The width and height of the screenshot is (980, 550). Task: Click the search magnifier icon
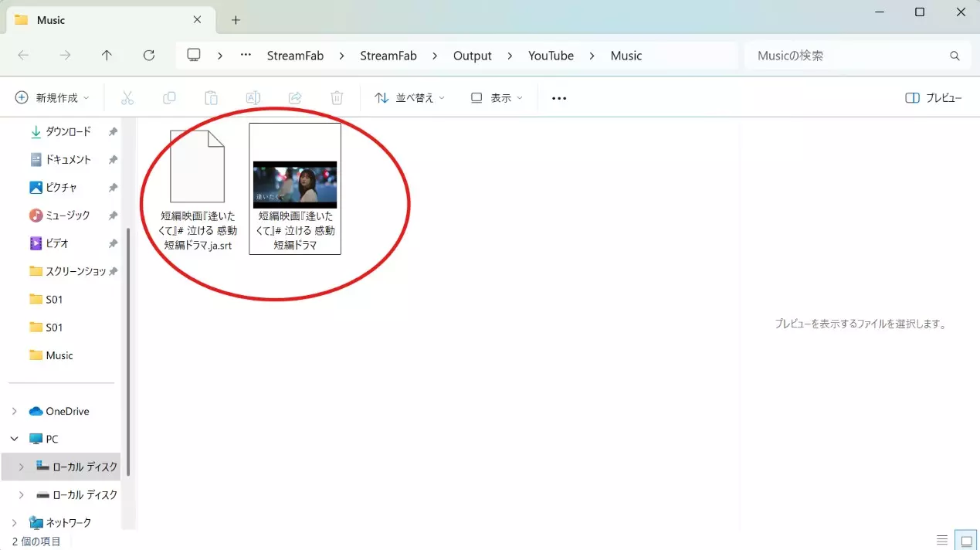[x=955, y=56]
